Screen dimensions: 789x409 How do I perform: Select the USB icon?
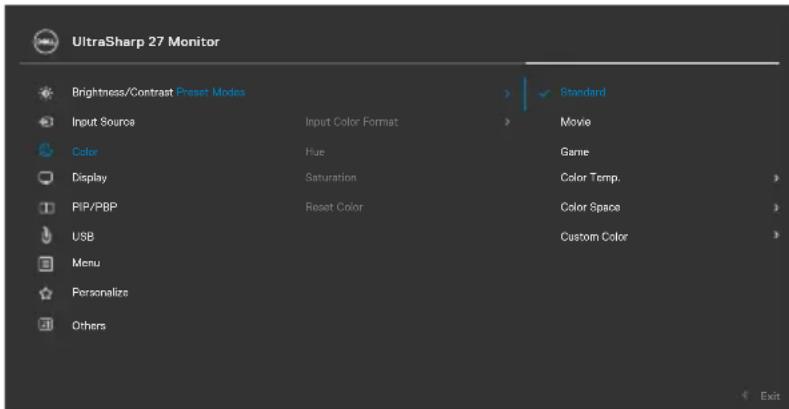46,235
